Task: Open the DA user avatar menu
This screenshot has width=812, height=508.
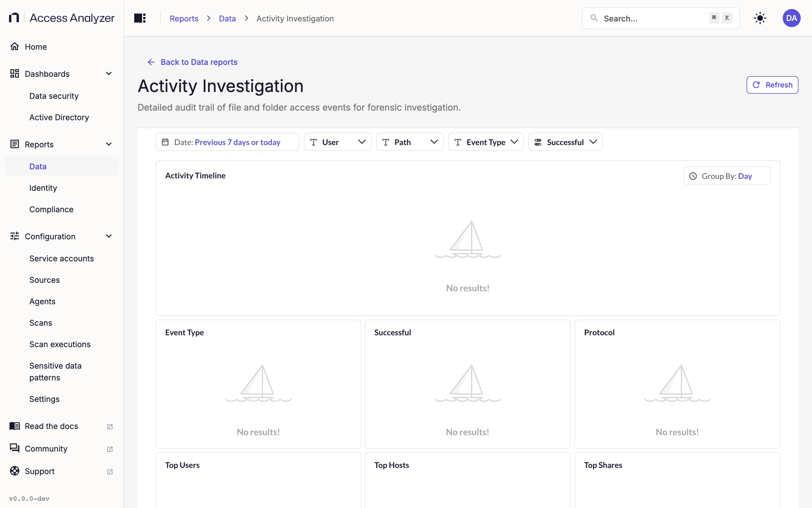Action: (x=791, y=18)
